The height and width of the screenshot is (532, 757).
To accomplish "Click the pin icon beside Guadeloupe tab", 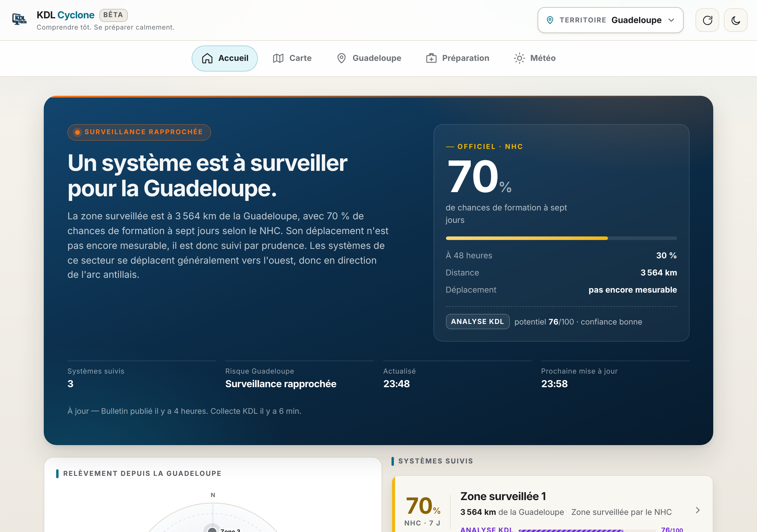I will (x=342, y=58).
